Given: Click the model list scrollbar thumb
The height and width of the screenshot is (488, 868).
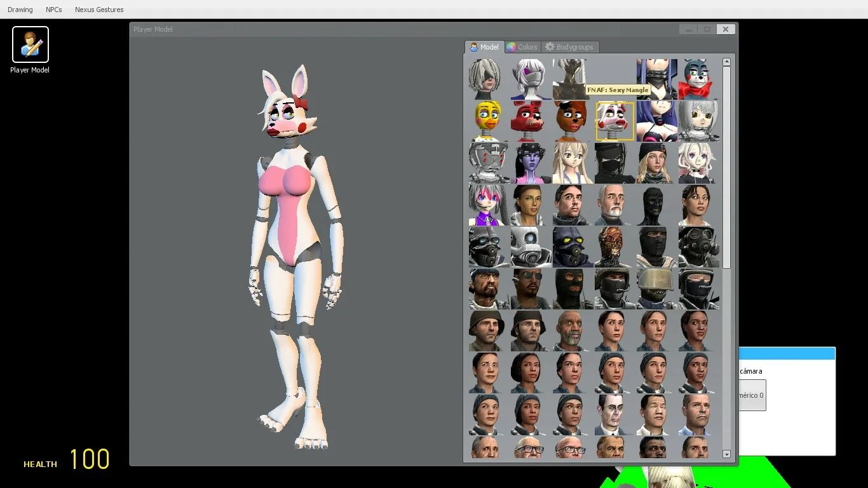Looking at the screenshot, I should click(x=726, y=167).
